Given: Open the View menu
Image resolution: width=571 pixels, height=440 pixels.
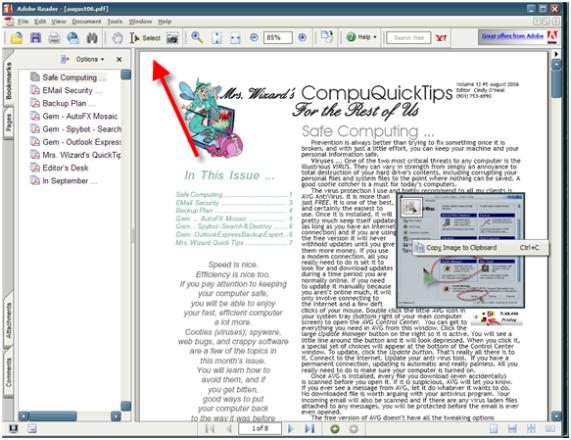Looking at the screenshot, I should tap(58, 21).
